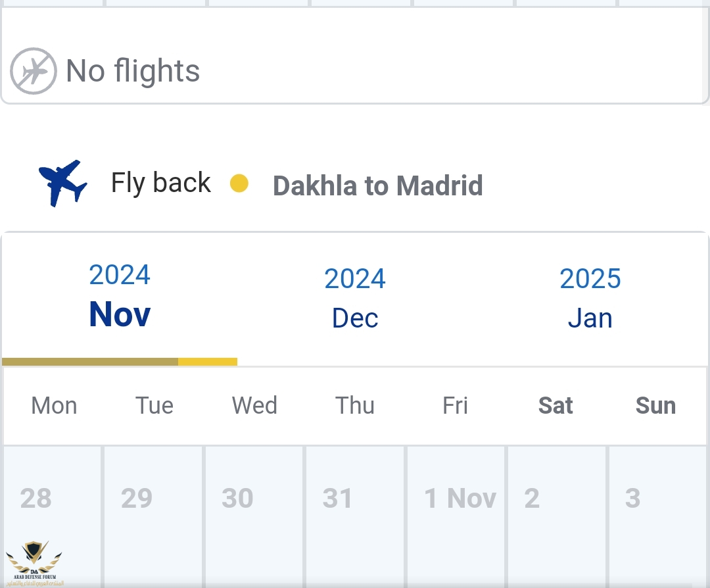Click the Arab Defense Forum logo
This screenshot has height=588, width=710.
point(35,564)
